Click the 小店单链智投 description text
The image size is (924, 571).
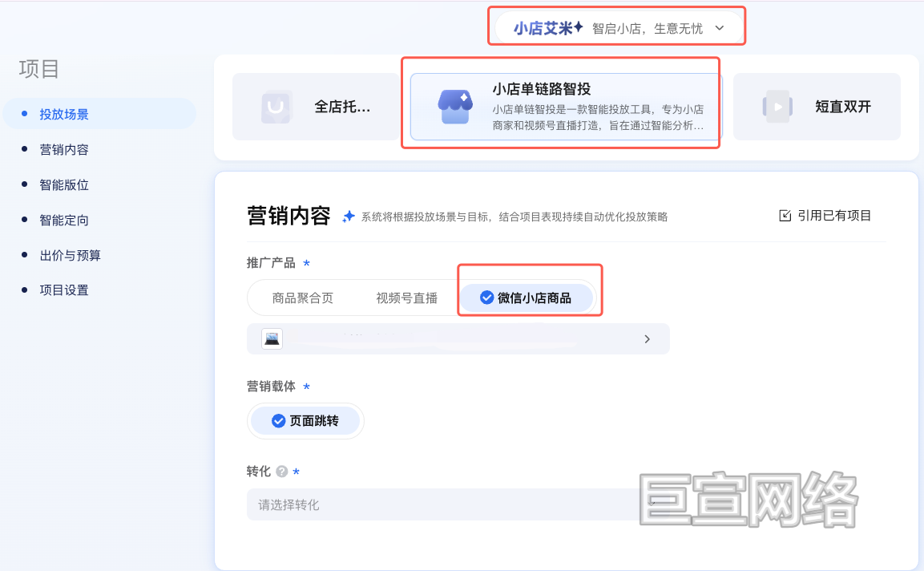tap(598, 117)
